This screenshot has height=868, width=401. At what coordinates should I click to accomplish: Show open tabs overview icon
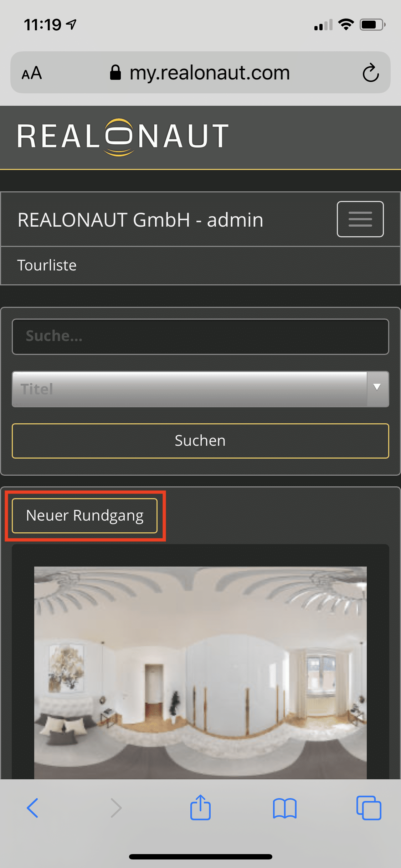tap(369, 808)
